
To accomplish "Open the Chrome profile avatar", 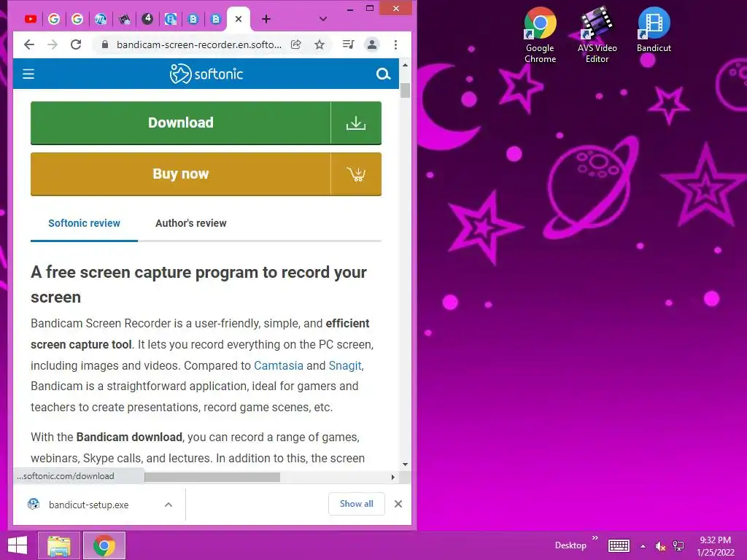I will click(x=372, y=44).
